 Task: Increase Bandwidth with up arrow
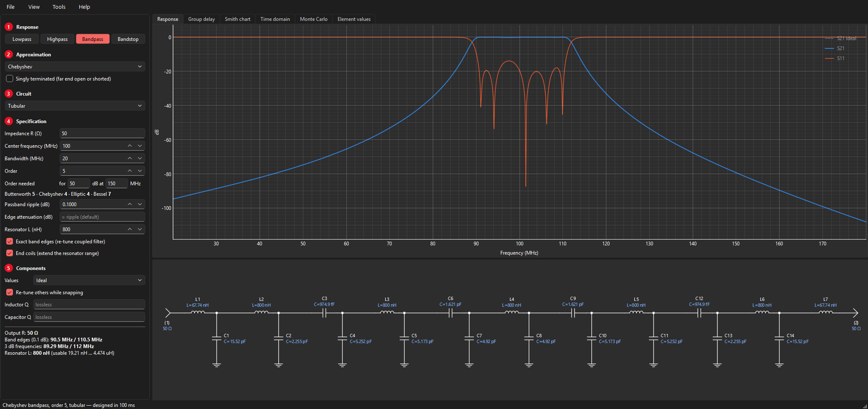click(130, 158)
